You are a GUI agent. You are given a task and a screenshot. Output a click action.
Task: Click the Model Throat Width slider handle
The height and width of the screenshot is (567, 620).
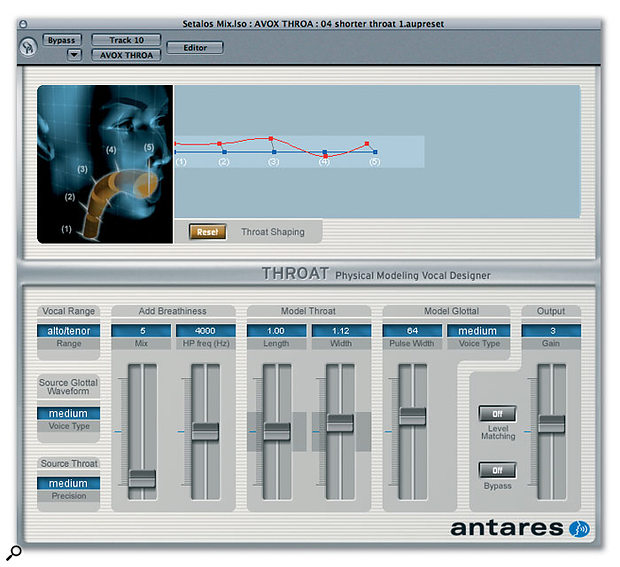tap(340, 423)
